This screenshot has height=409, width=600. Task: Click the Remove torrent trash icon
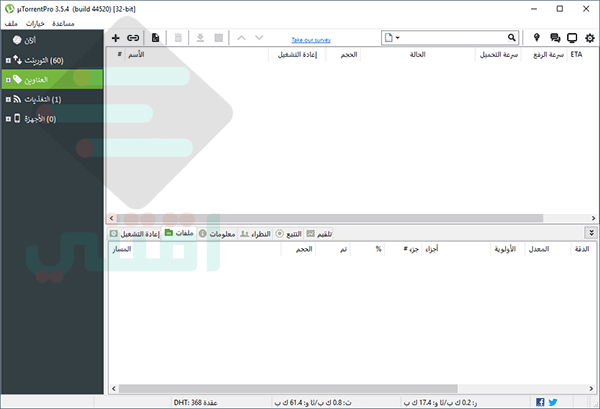click(178, 38)
